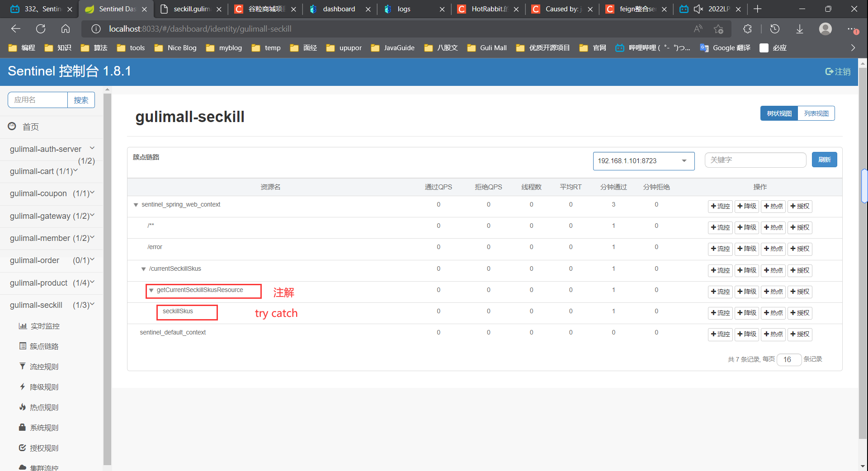Open read aloud option in address bar
Viewport: 868px width, 471px height.
(x=698, y=29)
